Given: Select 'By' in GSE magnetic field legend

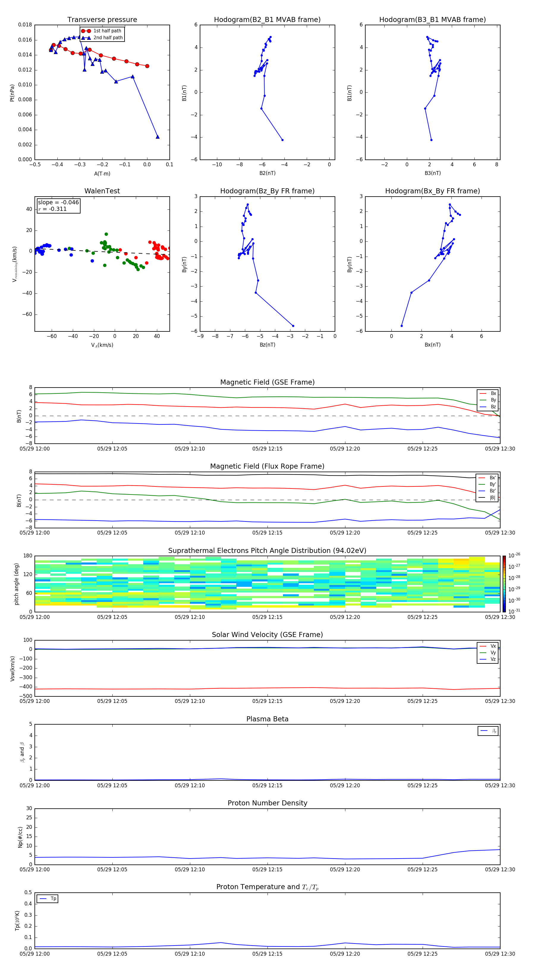Looking at the screenshot, I should click(x=488, y=400).
